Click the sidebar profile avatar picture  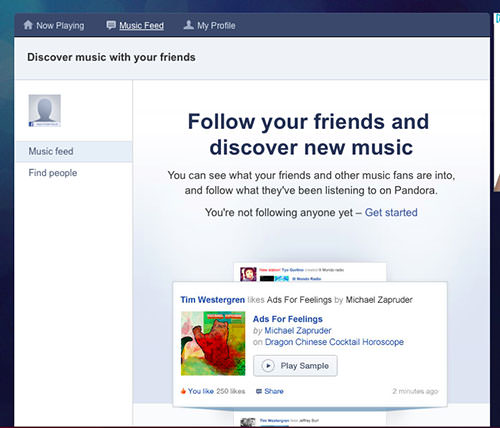pyautogui.click(x=45, y=111)
